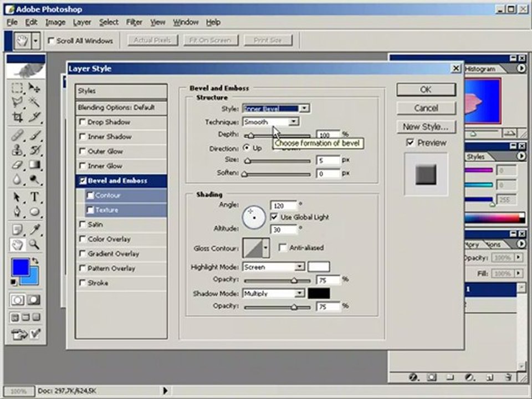Open the Shadow Mode dropdown
The width and height of the screenshot is (532, 399).
coord(299,293)
